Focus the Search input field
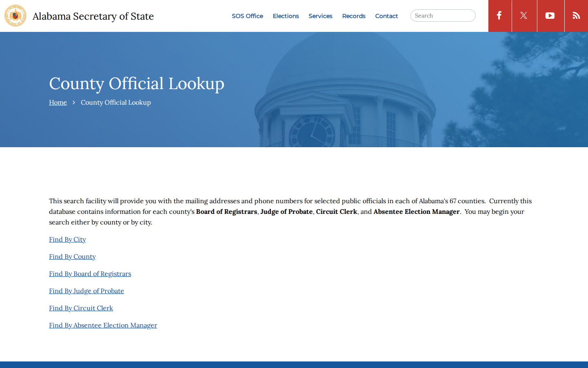The image size is (588, 368). (443, 16)
